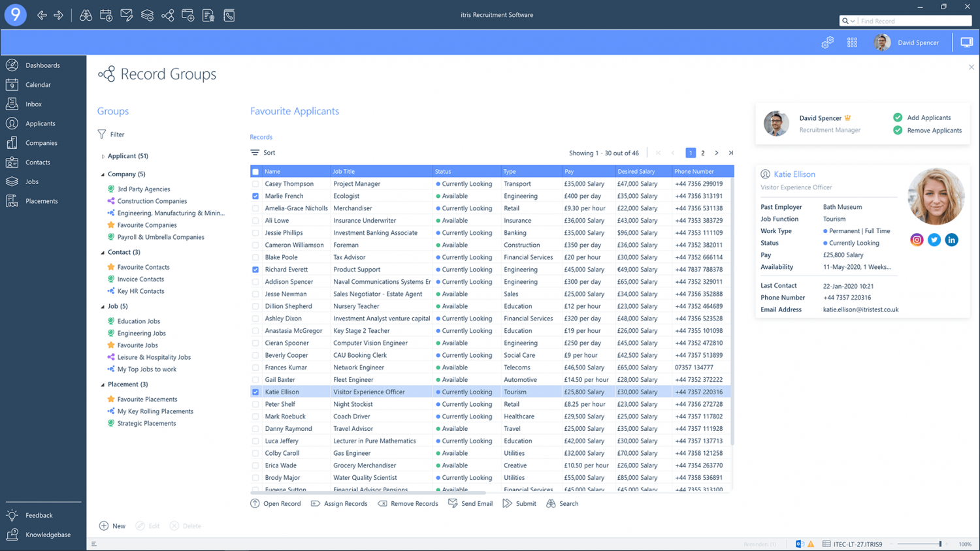Tick the Erica Wade row checkbox
The height and width of the screenshot is (551, 980).
255,465
